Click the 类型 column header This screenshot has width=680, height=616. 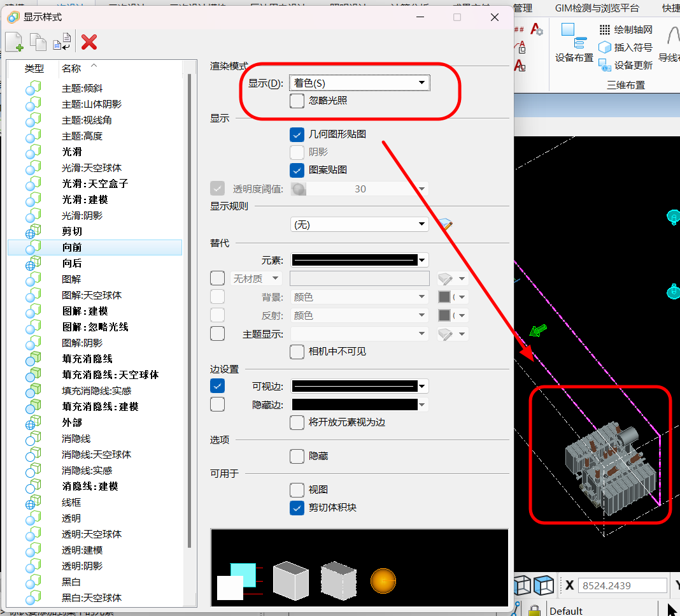point(34,68)
